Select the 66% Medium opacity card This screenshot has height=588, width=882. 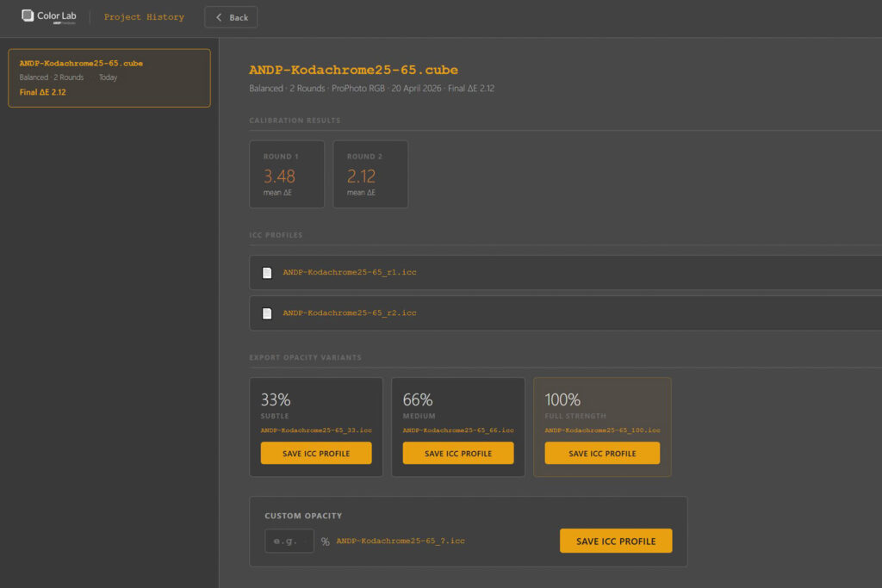coord(458,427)
